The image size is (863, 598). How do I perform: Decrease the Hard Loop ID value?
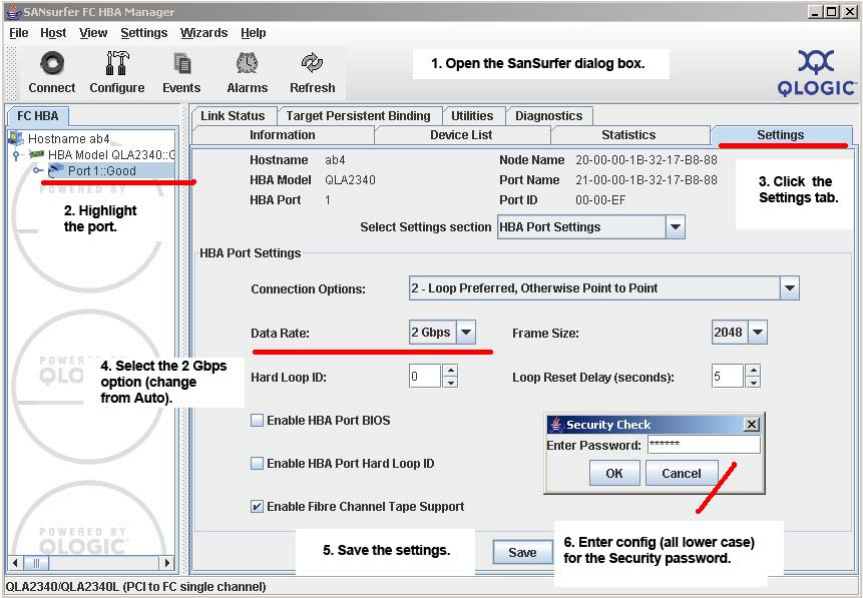click(x=450, y=382)
